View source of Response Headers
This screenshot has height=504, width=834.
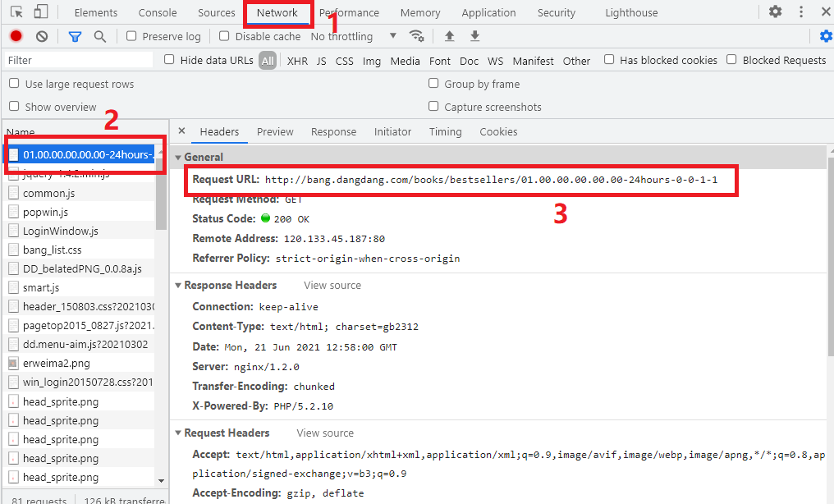332,286
